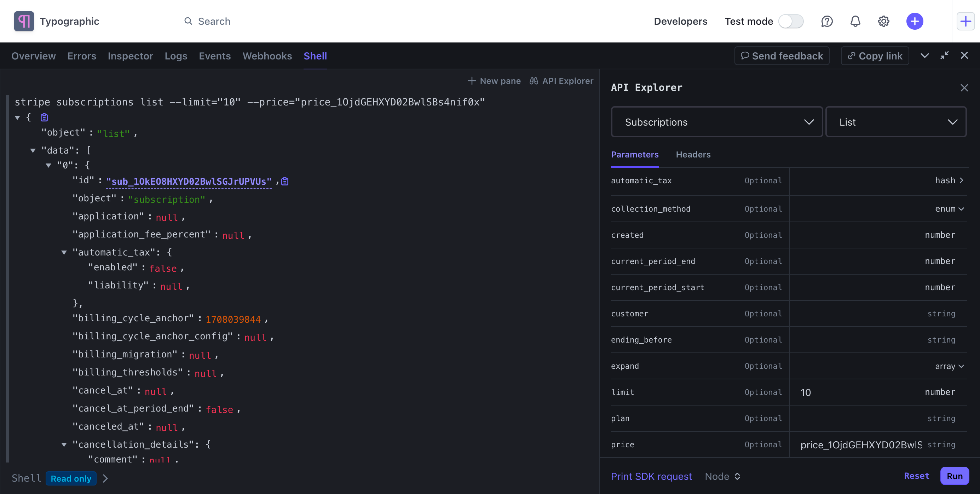The width and height of the screenshot is (980, 494).
Task: Click the Print SDK request link
Action: (651, 476)
